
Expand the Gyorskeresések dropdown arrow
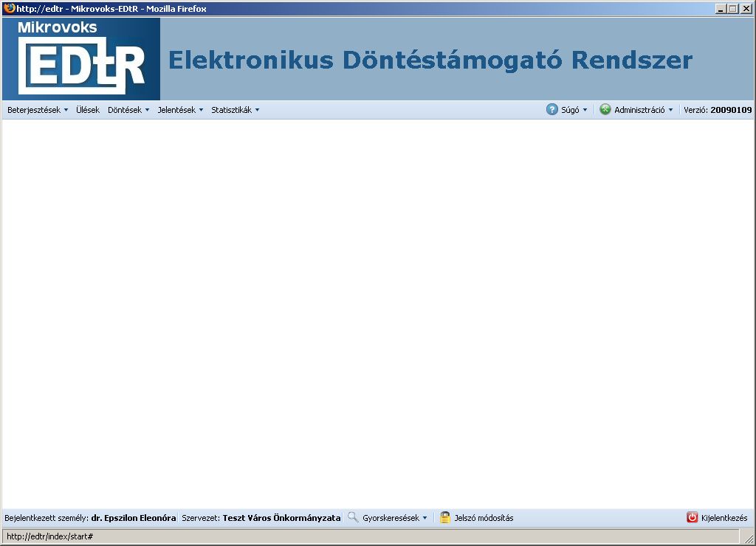click(x=425, y=518)
